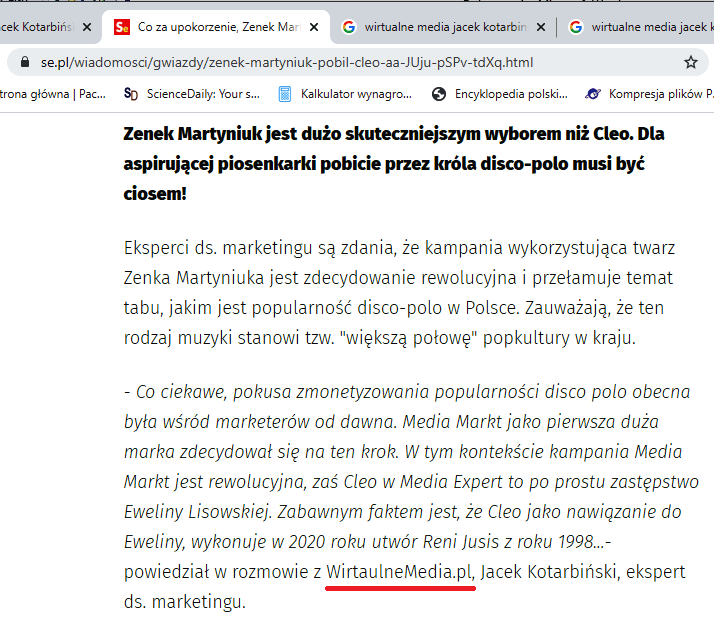Open the "Kalkulator wynagro..." bookmark
Viewport: 714px width, 637px height.
click(345, 94)
